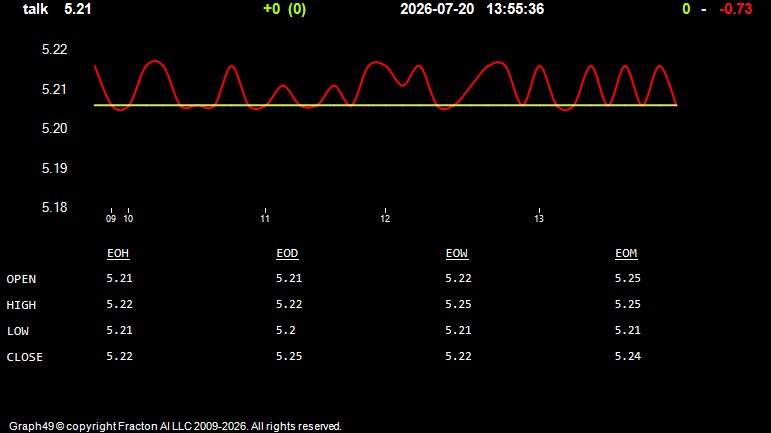771x433 pixels.
Task: Click the 11 hour time axis marker
Action: pyautogui.click(x=265, y=218)
